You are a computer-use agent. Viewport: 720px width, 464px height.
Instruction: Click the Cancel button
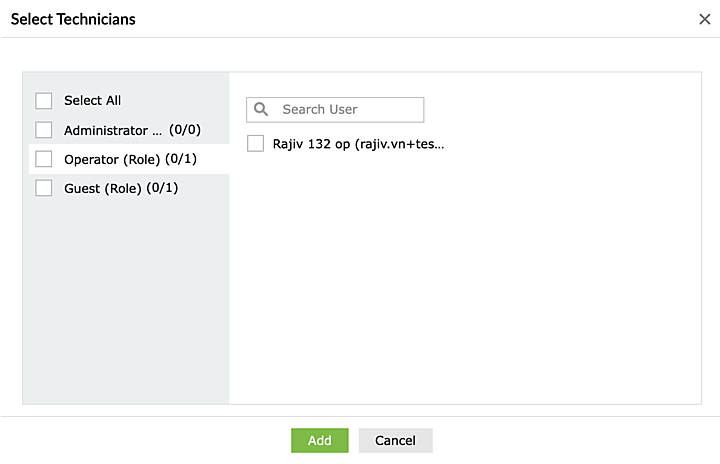coord(395,441)
